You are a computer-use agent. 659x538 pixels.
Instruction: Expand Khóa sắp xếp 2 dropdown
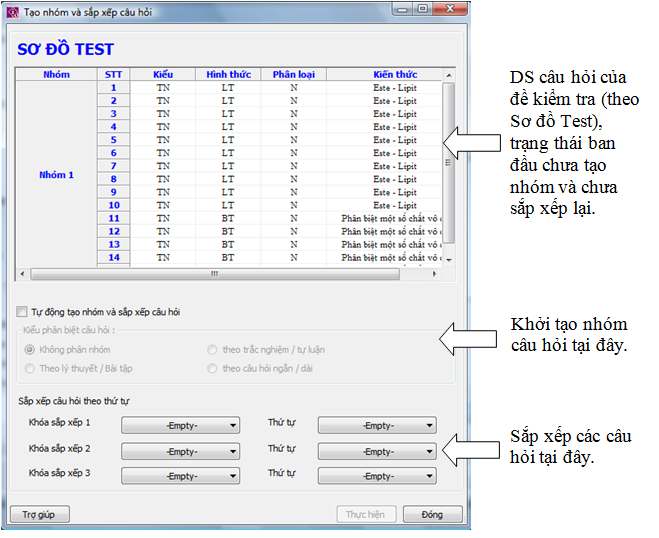click(x=181, y=451)
